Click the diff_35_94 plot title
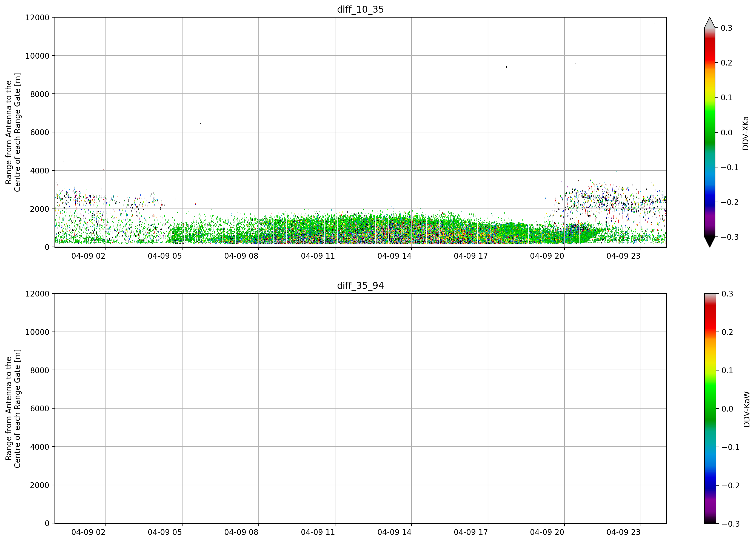756x542 pixels. [x=360, y=286]
